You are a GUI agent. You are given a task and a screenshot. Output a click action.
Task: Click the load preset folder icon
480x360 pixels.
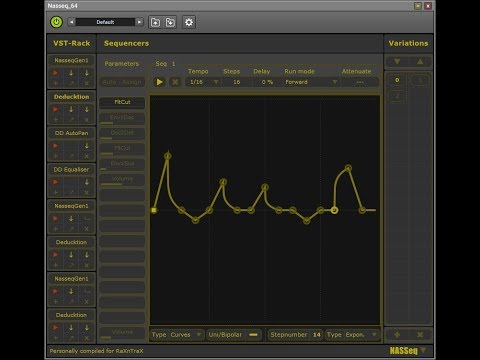(x=155, y=22)
